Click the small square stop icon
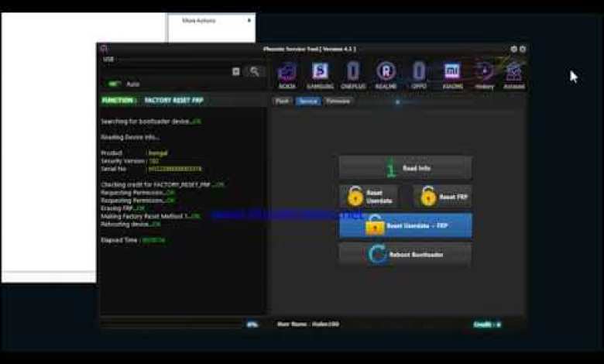Screen dimensions: 604x364 [x=235, y=71]
